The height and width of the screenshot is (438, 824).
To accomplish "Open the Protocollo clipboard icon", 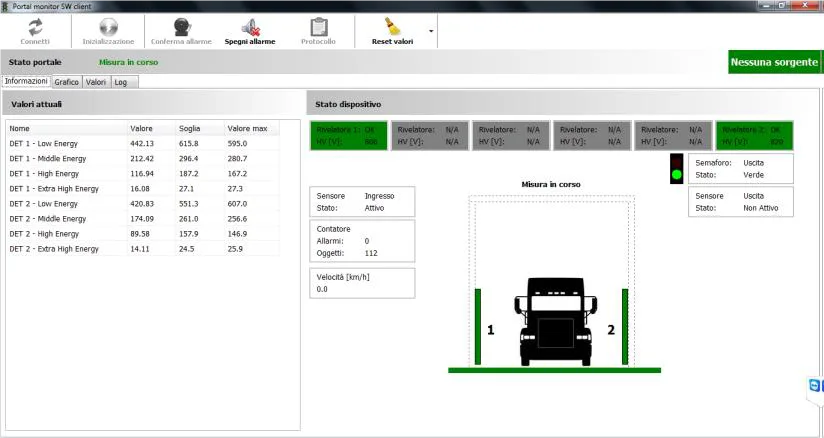I will pos(318,27).
